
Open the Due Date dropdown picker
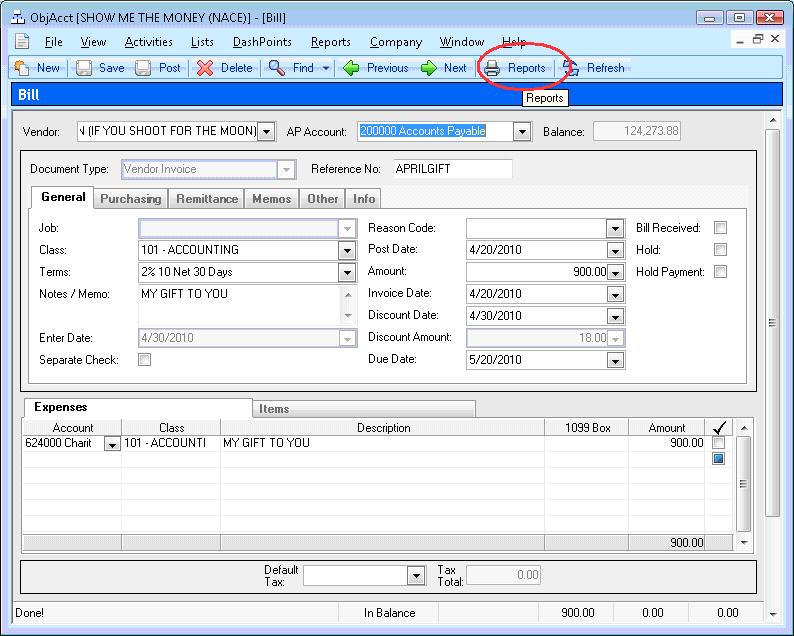(x=615, y=360)
